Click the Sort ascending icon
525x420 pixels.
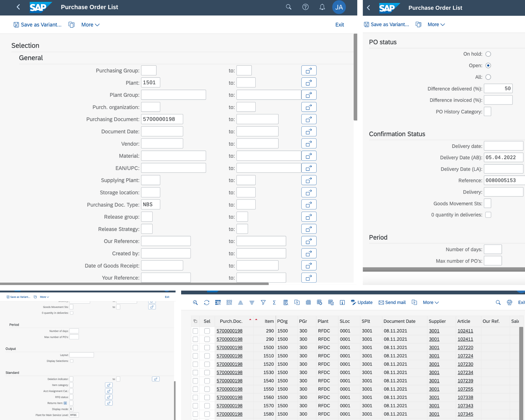(240, 302)
